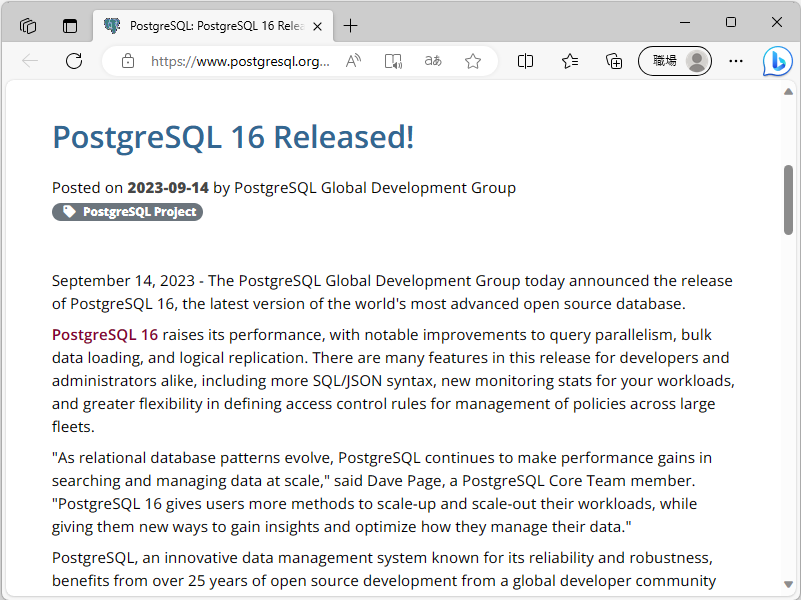This screenshot has width=801, height=600.
Task: Open enhanced reading mode toggle
Action: (x=393, y=61)
